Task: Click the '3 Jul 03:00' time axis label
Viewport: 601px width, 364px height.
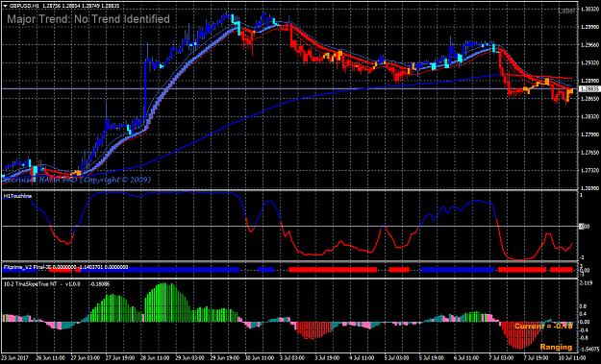Action: 292,358
